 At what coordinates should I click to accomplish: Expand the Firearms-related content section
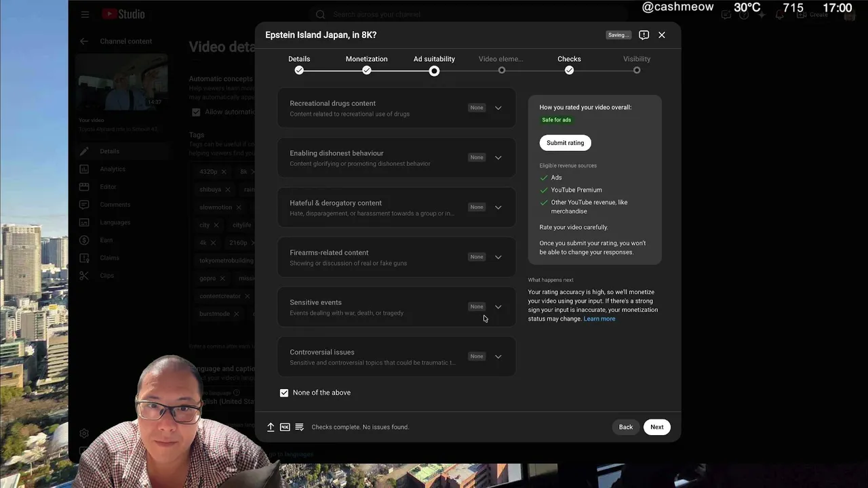498,257
